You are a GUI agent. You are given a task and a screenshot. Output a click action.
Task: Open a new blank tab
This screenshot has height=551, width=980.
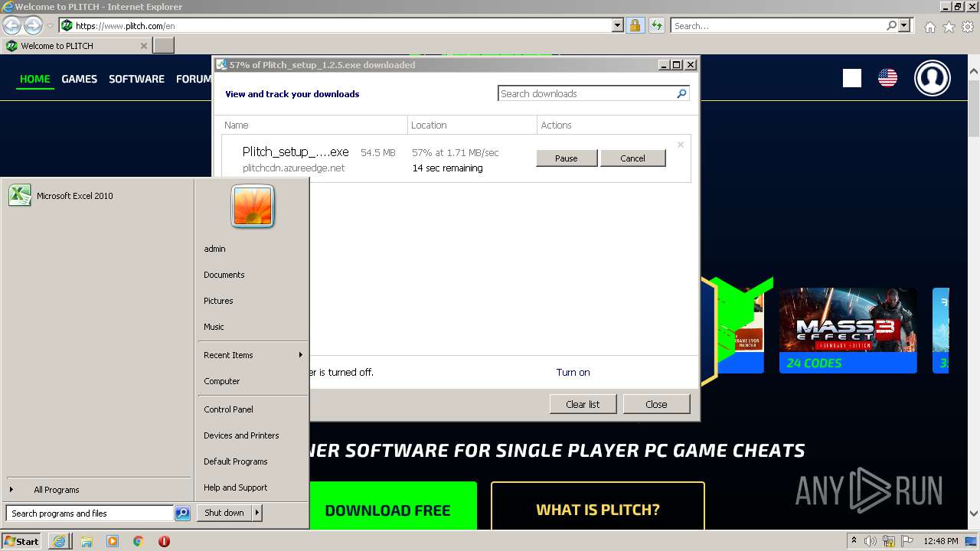point(164,46)
